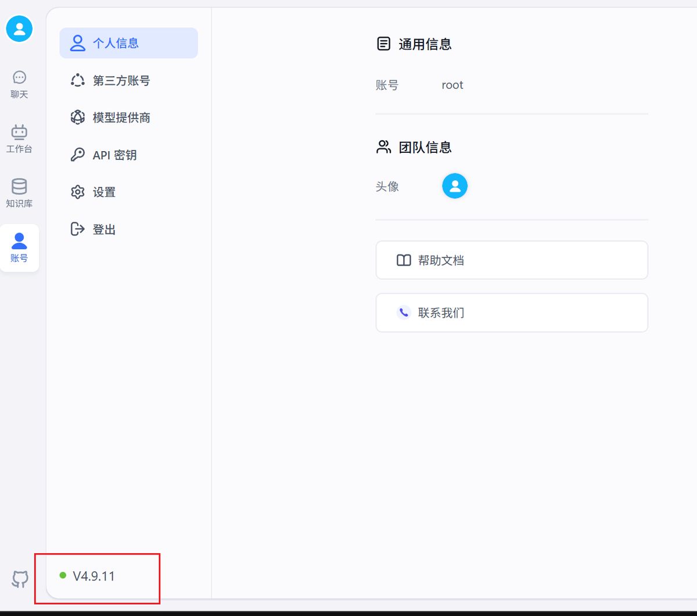This screenshot has height=616, width=697.
Task: Select the 个人信息 menu item
Action: 128,43
